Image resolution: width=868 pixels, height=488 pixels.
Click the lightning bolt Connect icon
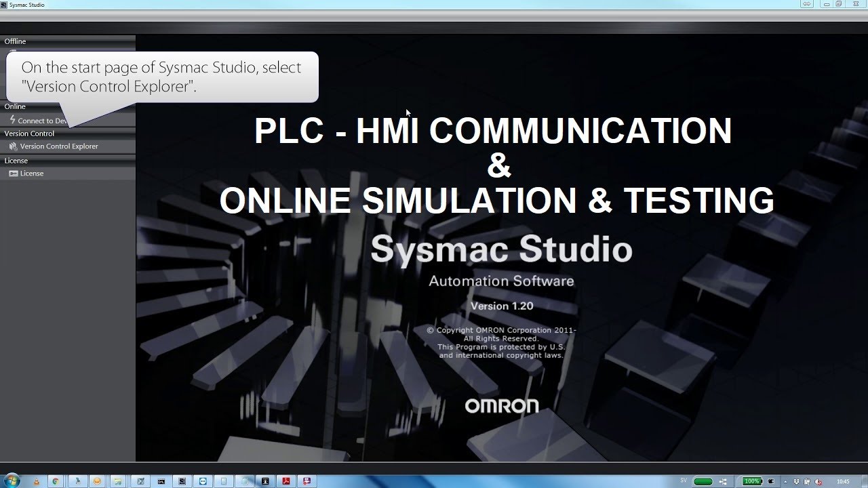pos(13,120)
